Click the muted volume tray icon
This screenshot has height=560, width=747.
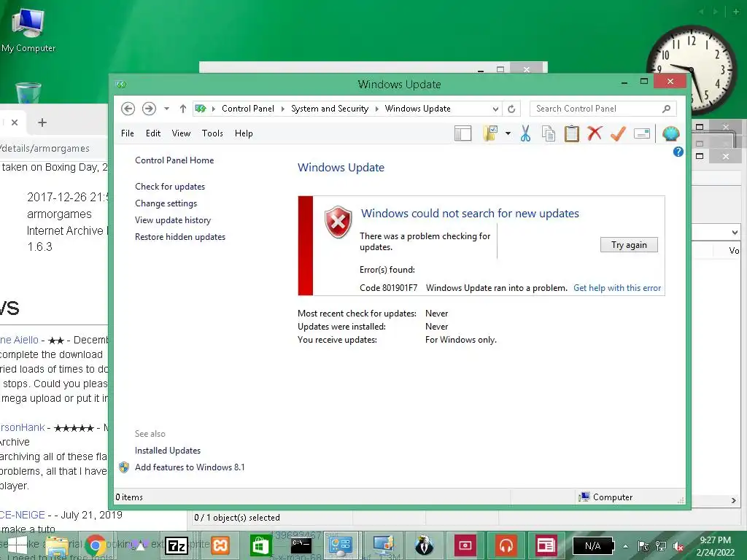(678, 546)
